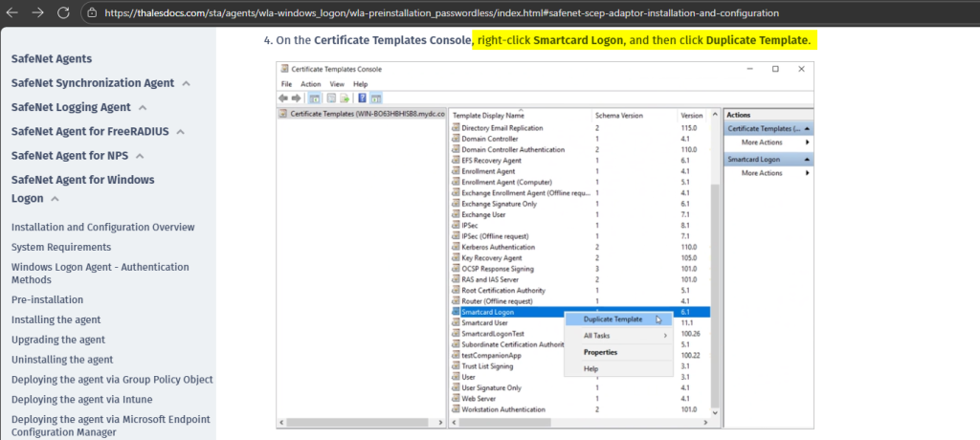Click the browser back arrow
Viewport: 980px width, 440px height.
click(x=13, y=13)
